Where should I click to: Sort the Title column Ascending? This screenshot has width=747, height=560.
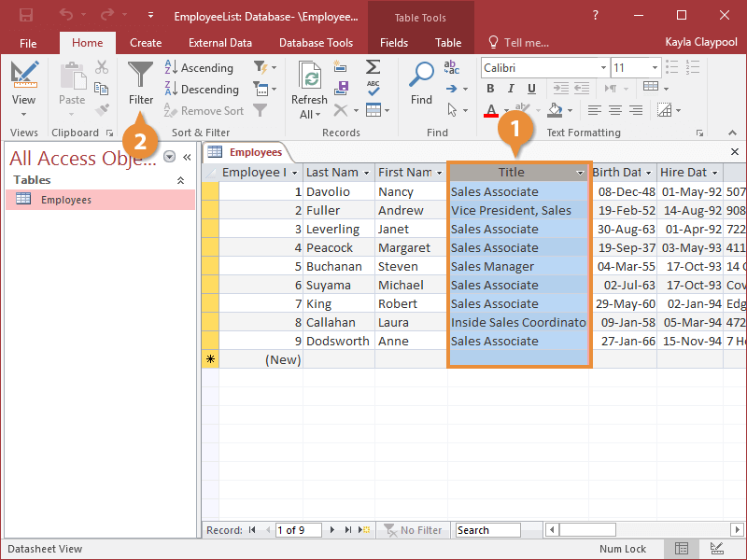click(x=198, y=68)
